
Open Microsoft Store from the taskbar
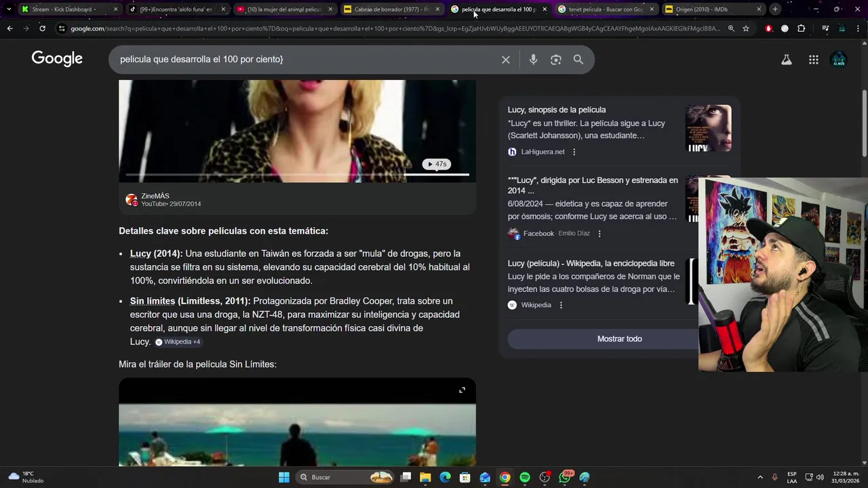(465, 477)
